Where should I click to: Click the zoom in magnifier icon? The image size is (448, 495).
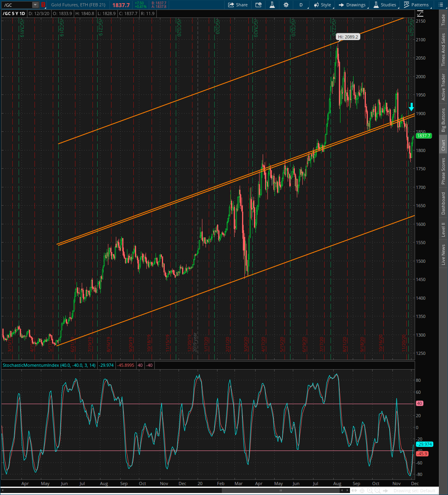[370, 491]
